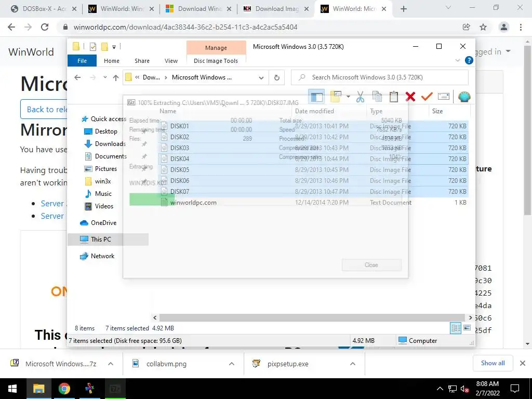The width and height of the screenshot is (532, 399).
Task: Open a new Chrome tab with plus button
Action: pos(403,9)
